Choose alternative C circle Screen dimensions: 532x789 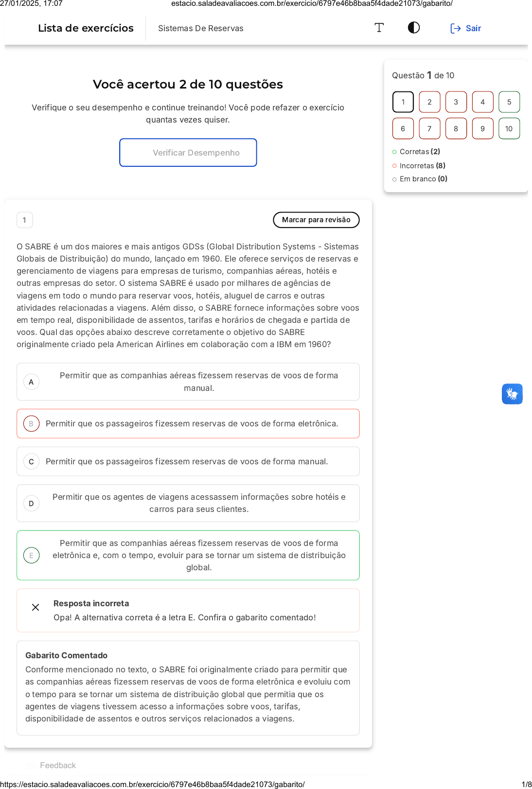pos(31,461)
